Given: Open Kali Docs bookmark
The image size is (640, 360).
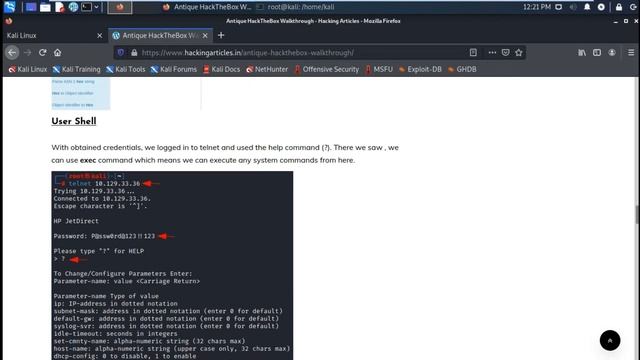Looking at the screenshot, I should coord(221,69).
